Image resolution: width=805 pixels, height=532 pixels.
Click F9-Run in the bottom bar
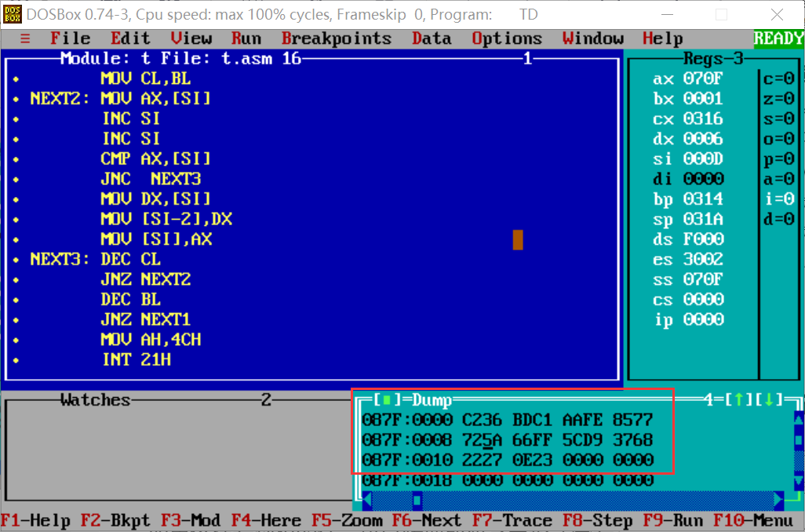(x=672, y=521)
